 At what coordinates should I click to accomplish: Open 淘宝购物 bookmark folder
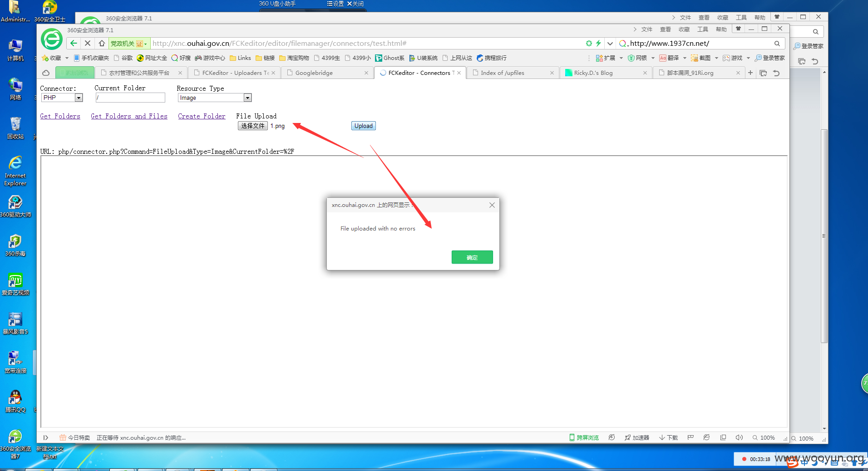(294, 58)
